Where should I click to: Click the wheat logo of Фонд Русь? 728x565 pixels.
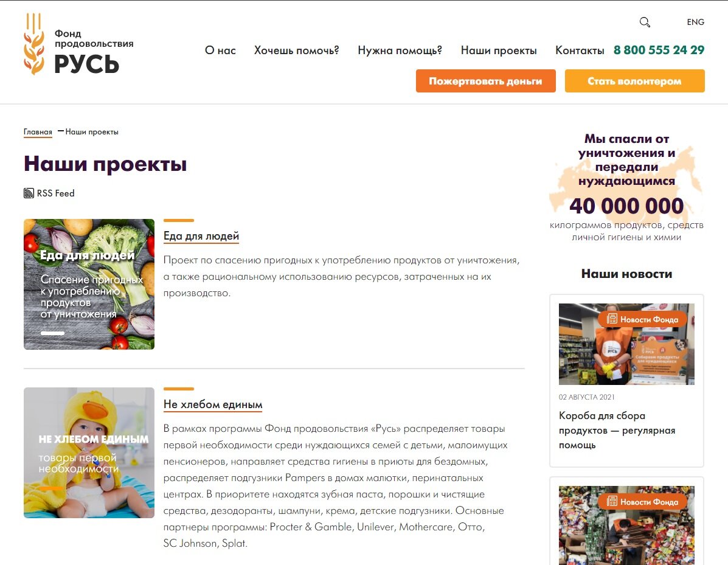(x=34, y=44)
